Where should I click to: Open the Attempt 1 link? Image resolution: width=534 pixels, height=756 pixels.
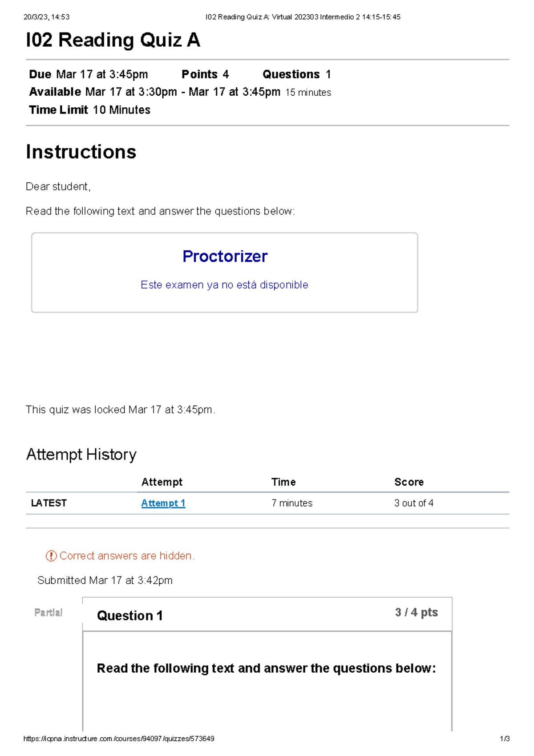coord(163,503)
